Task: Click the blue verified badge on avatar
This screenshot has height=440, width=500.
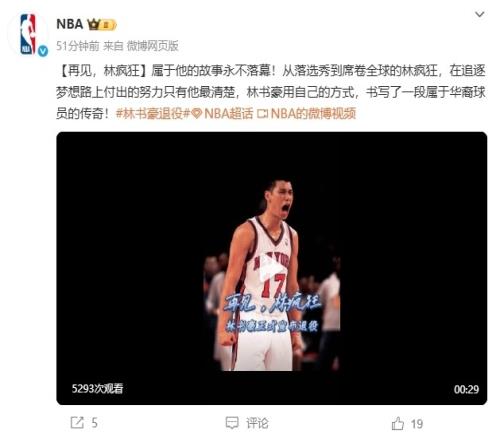Action: pos(43,51)
